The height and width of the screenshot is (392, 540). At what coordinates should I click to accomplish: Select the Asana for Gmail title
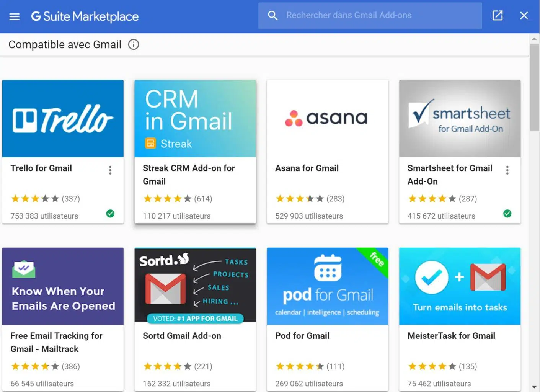pyautogui.click(x=307, y=168)
